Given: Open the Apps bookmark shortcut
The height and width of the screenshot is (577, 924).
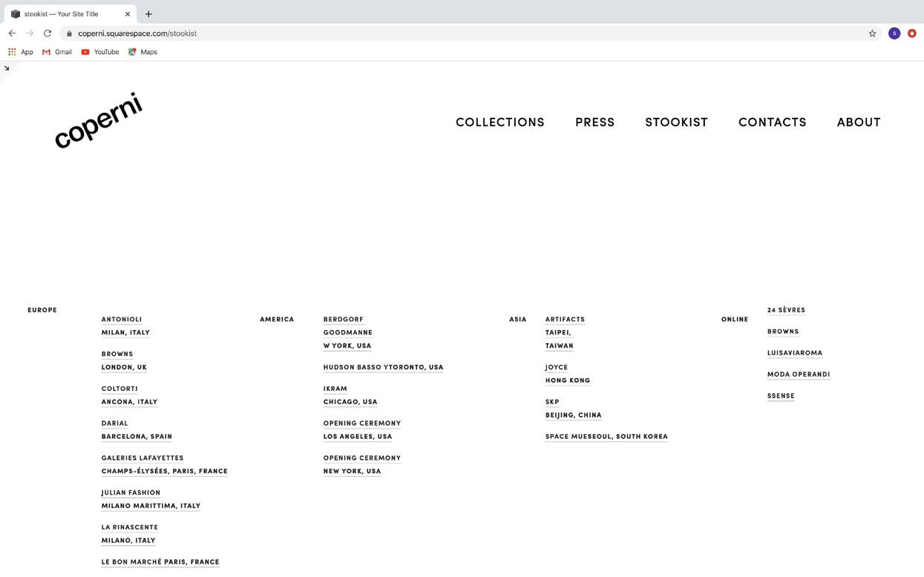Looking at the screenshot, I should 21,52.
